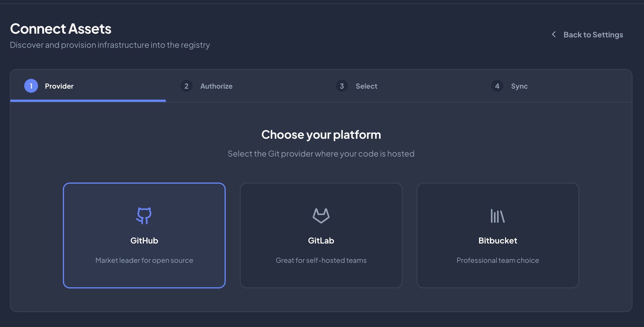Image resolution: width=644 pixels, height=327 pixels.
Task: Switch to the Sync step
Action: pyautogui.click(x=519, y=86)
